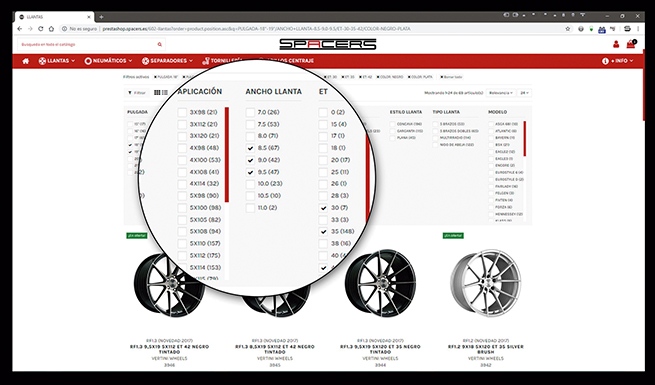Open the shopping cart icon
655x385 pixels.
pyautogui.click(x=631, y=44)
